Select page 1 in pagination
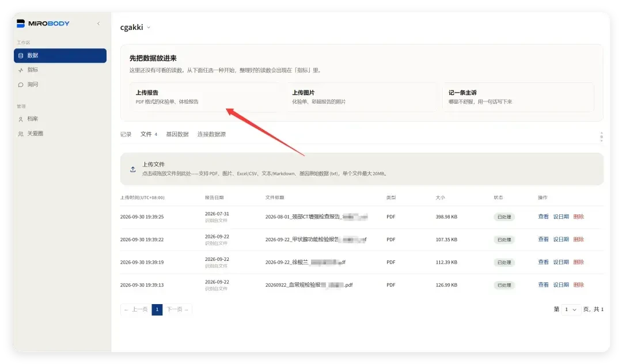This screenshot has height=364, width=622. pos(157,309)
